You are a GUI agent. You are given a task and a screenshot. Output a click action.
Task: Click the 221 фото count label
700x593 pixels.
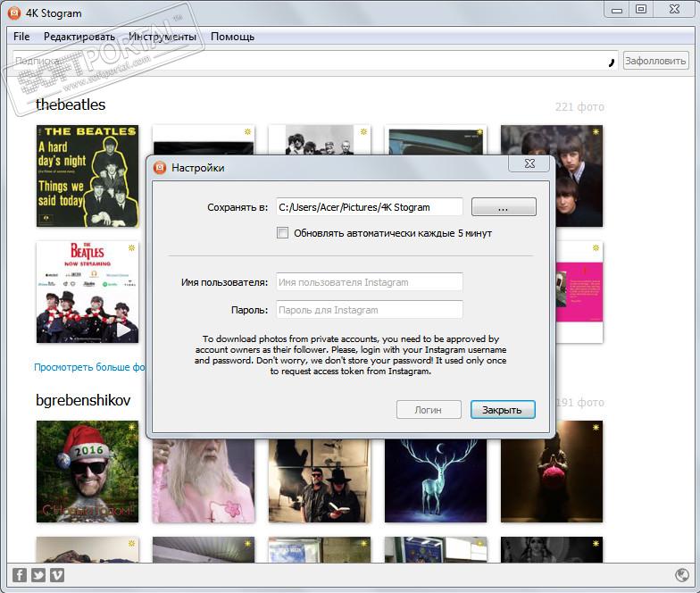pos(579,107)
